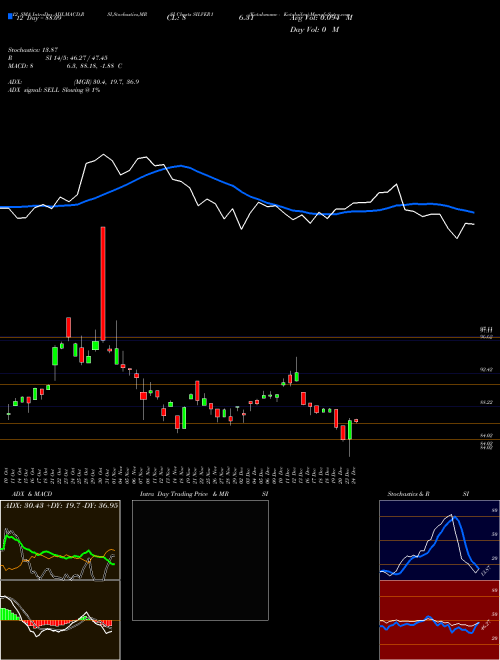
Task: Click the 'Avg Vol: 0.094 M' text
Action: [x=321, y=17]
